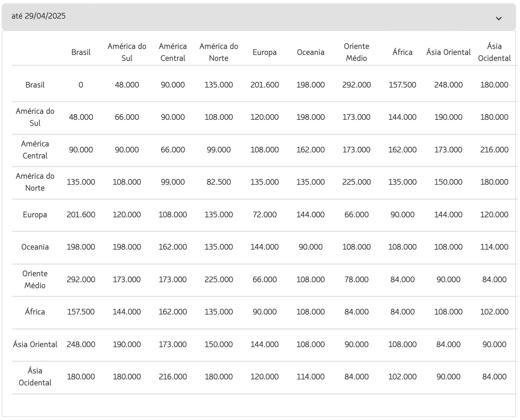Viewport: 520px width, 420px height.
Task: Click '84.000' in the Ásia Oriental row
Action: point(448,344)
